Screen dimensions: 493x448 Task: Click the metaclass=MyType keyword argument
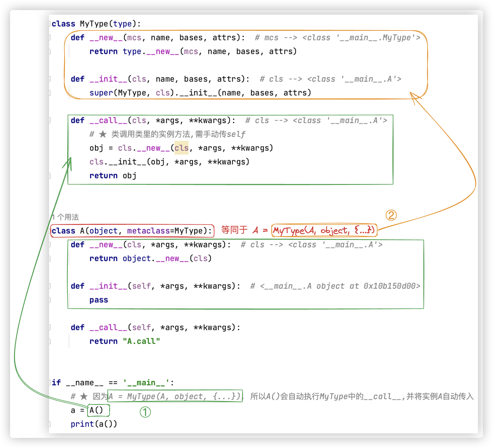167,231
